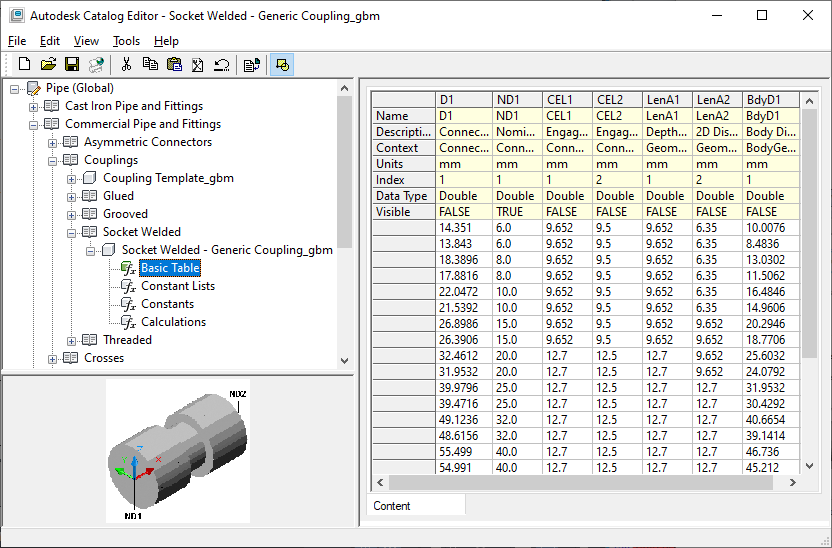
Task: Collapse the Couplings node
Action: (53, 161)
